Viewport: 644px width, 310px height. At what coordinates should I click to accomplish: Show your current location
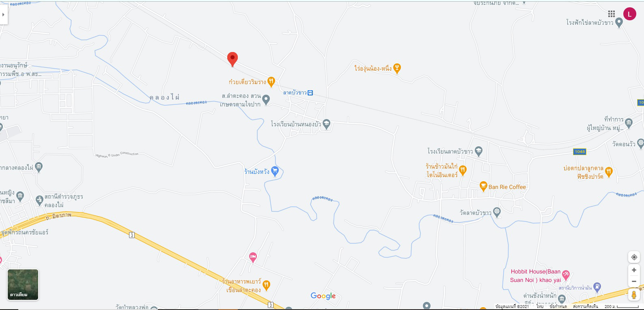[x=634, y=257]
